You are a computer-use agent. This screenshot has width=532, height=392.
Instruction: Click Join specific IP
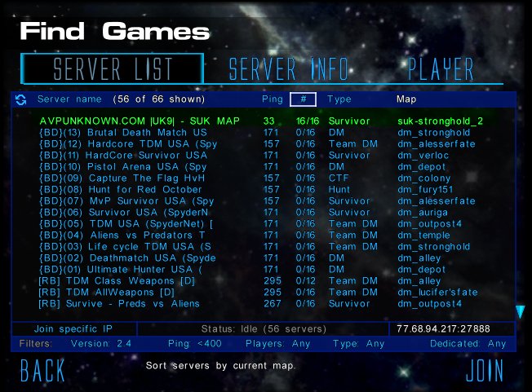pyautogui.click(x=73, y=328)
